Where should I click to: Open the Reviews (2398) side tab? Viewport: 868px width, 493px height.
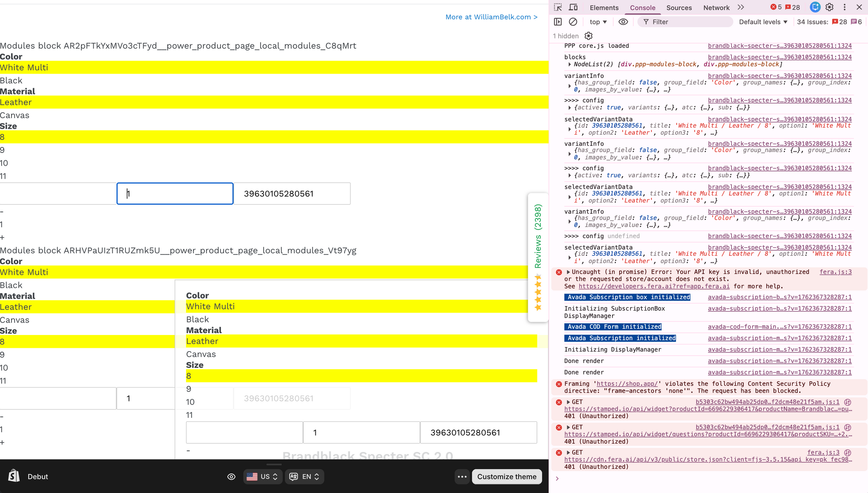click(538, 237)
